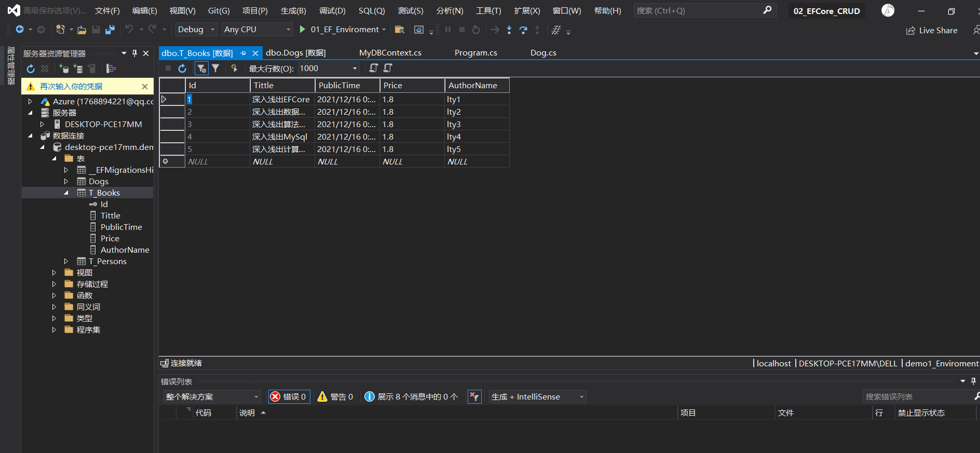Click the Save All icon
Viewport: 980px width, 453px height.
(x=110, y=30)
